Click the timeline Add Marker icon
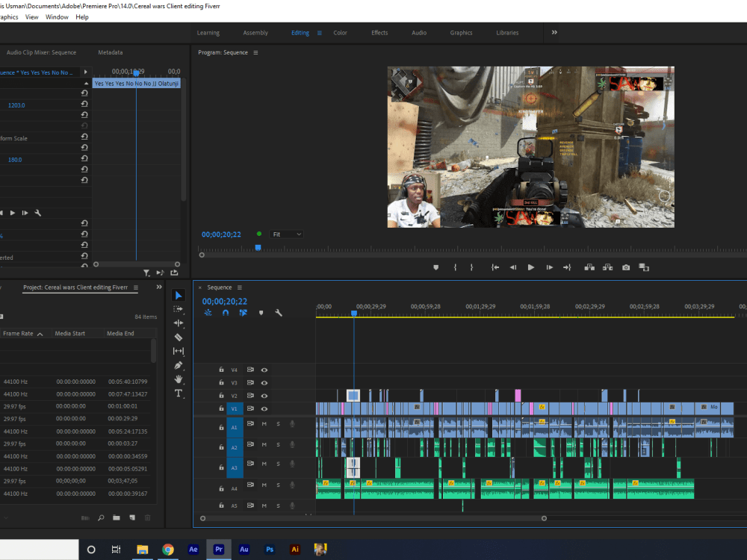The height and width of the screenshot is (560, 747). click(x=261, y=313)
